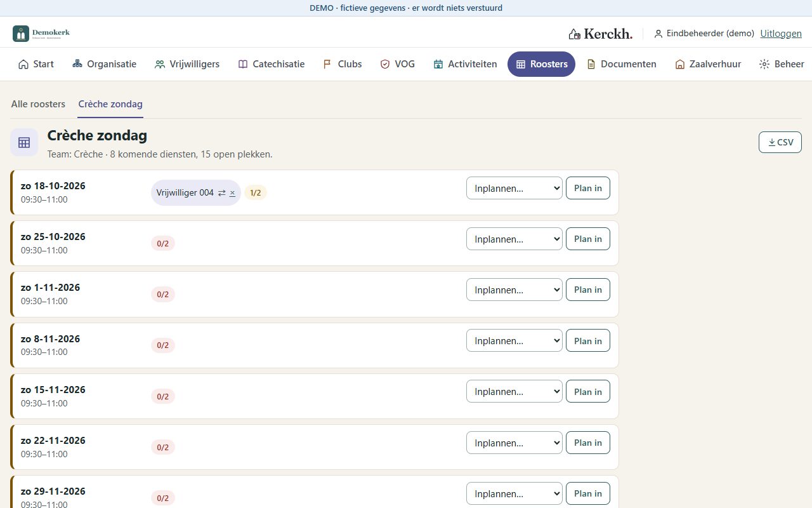The width and height of the screenshot is (812, 508).
Task: Open Inplannen dropdown for 29-11-2026
Action: pos(514,493)
